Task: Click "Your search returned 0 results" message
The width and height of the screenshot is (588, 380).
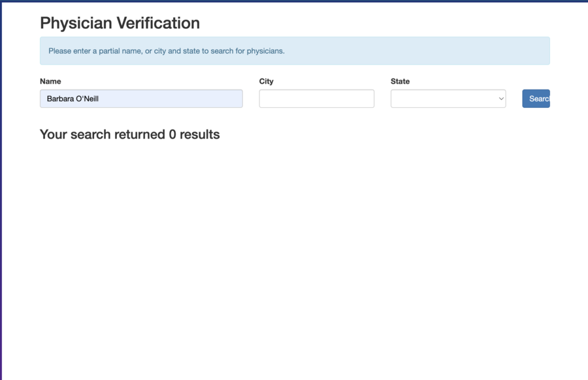Action: point(129,135)
